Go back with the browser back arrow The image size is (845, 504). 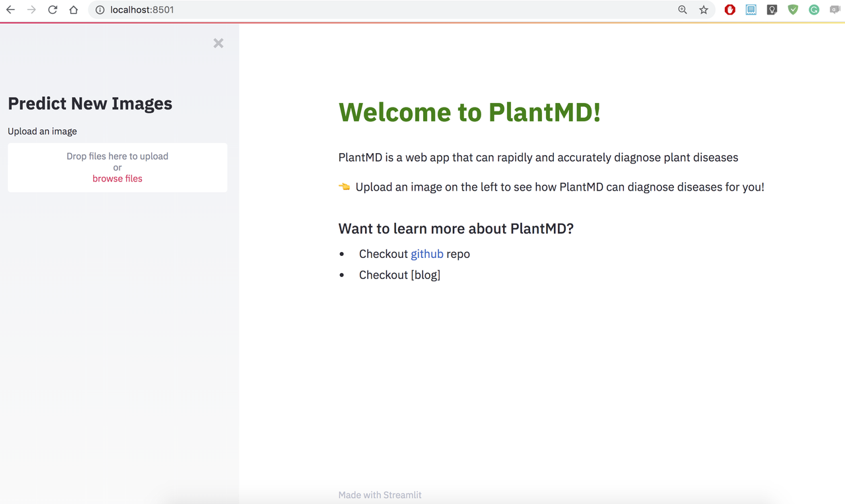10,10
